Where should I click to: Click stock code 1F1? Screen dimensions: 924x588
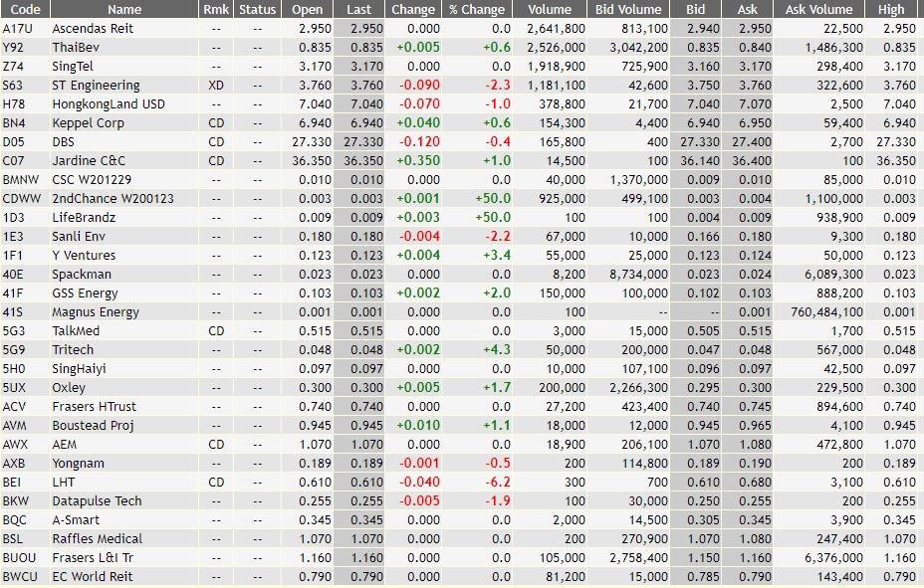click(12, 256)
